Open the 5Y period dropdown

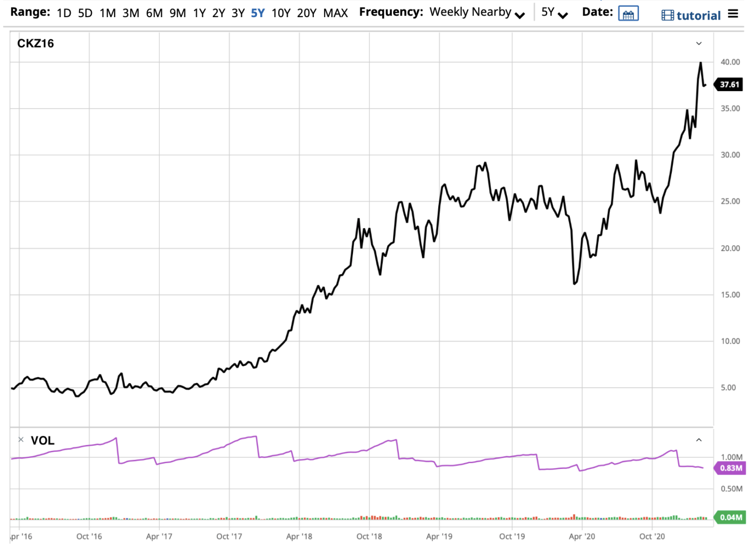(x=554, y=13)
